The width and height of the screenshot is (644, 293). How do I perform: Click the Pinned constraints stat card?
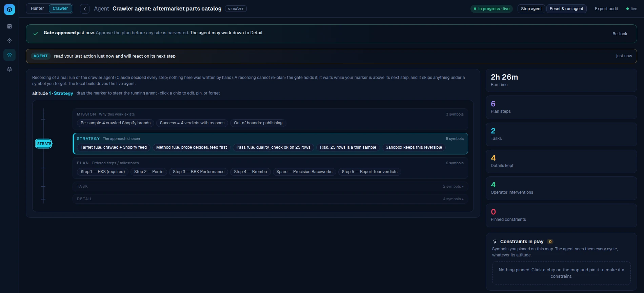tap(561, 215)
